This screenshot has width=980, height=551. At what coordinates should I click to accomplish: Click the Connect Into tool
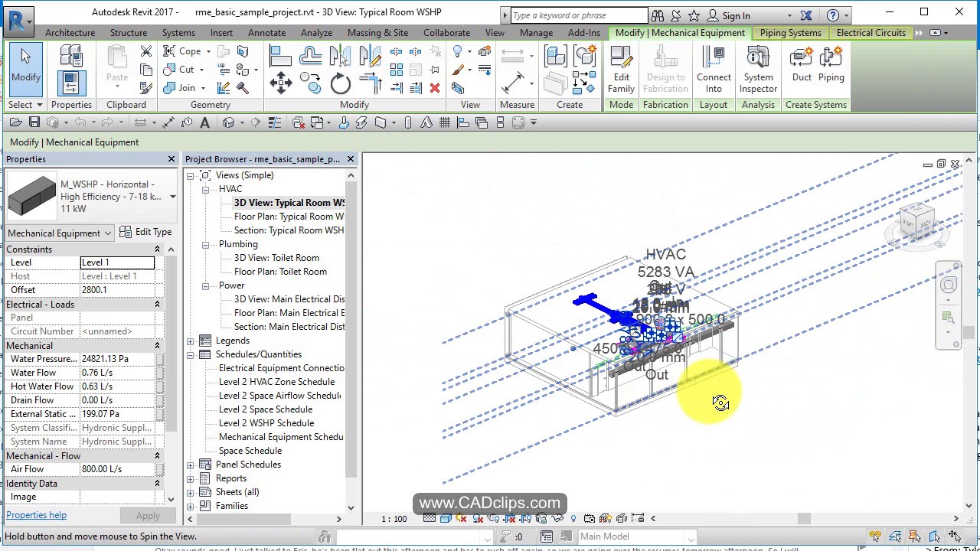714,69
